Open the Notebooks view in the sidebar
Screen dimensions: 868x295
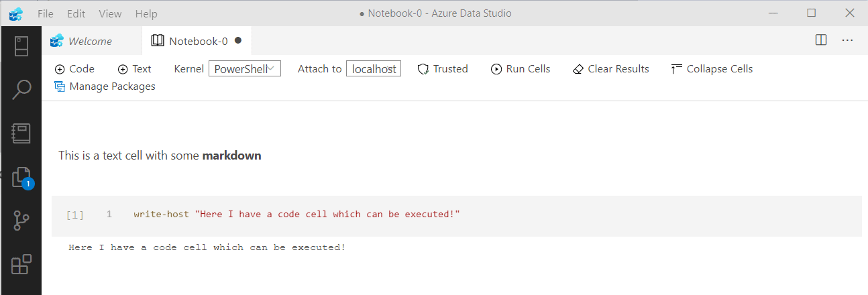21,133
